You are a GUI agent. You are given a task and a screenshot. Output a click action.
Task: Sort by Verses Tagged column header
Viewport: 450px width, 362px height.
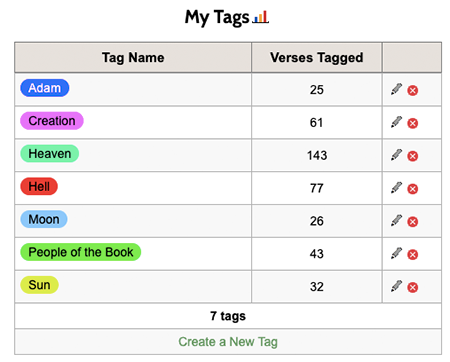pos(317,57)
